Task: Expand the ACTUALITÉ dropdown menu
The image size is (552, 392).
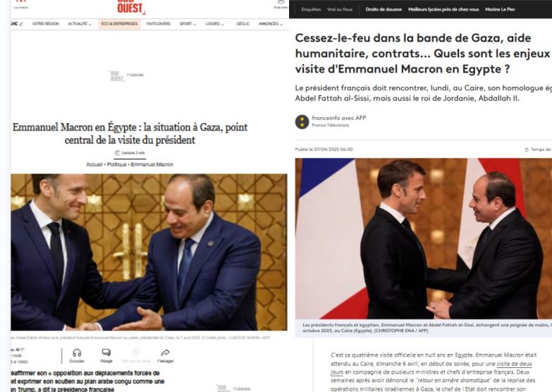Action: coord(80,24)
